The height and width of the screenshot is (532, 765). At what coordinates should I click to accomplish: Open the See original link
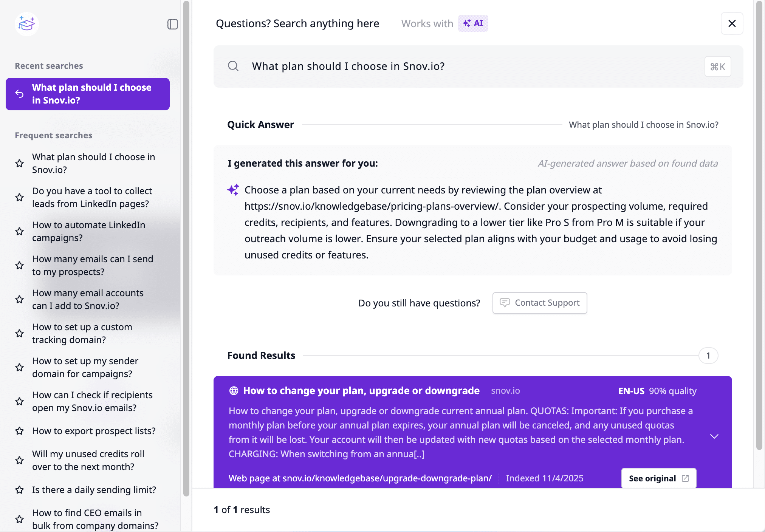658,478
